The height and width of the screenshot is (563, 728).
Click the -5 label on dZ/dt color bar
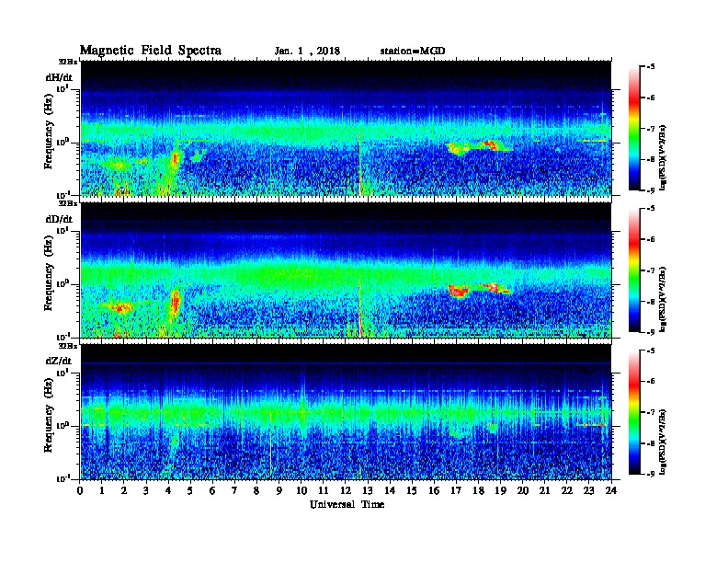point(650,350)
